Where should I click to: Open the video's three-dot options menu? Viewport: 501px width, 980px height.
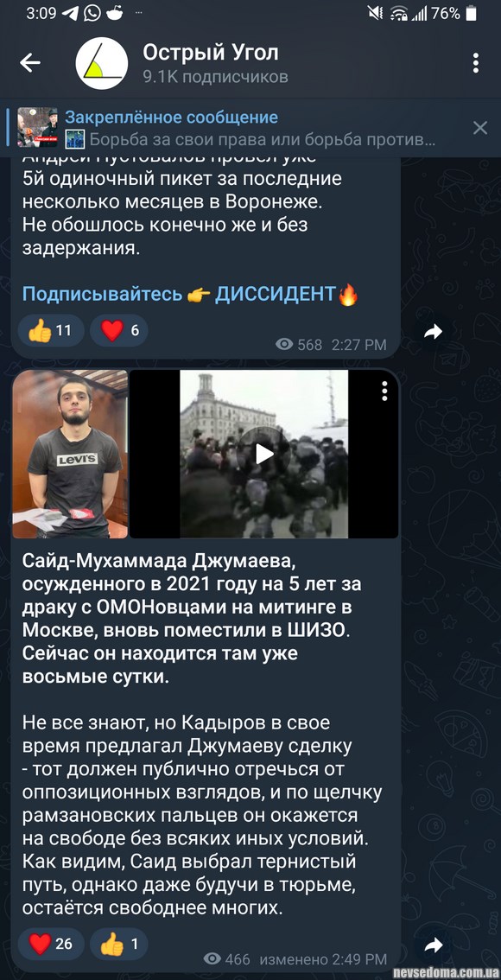[x=384, y=391]
